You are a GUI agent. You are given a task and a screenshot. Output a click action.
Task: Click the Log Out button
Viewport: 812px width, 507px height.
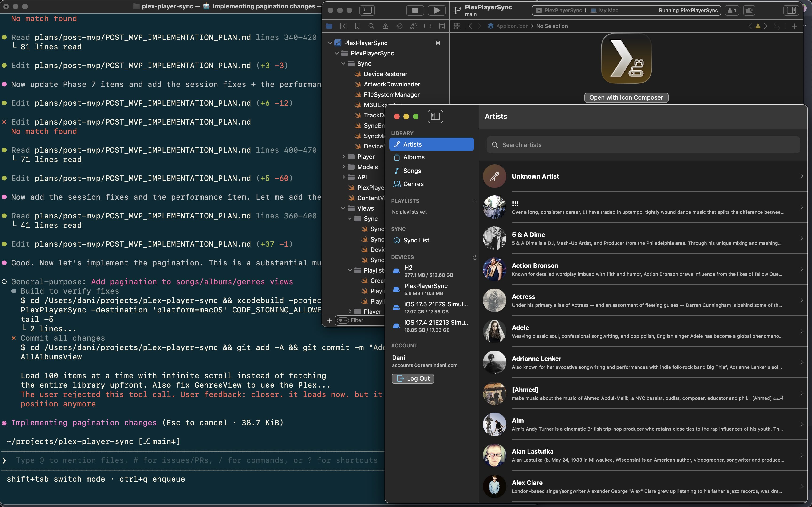pyautogui.click(x=412, y=378)
